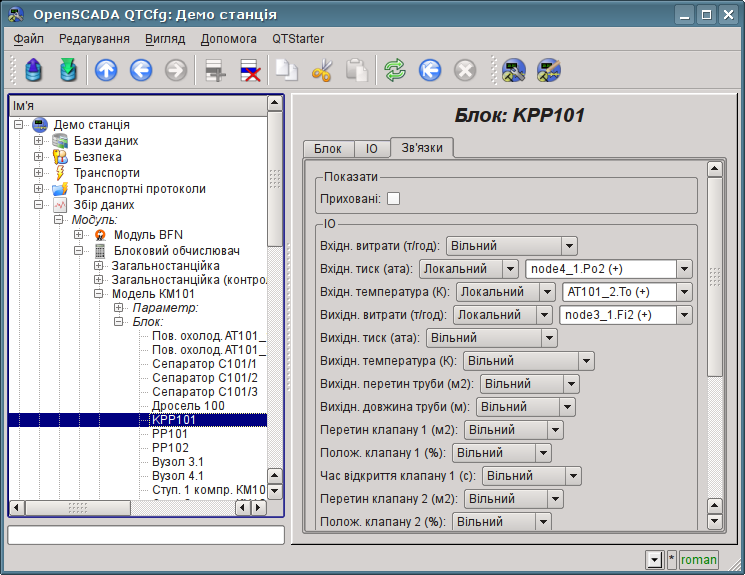Click the roman user label in status bar
This screenshot has width=745, height=575.
[x=699, y=560]
